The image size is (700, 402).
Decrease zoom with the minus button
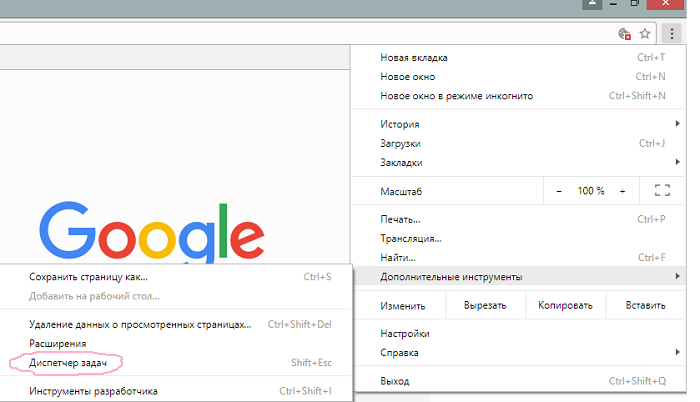click(x=559, y=191)
